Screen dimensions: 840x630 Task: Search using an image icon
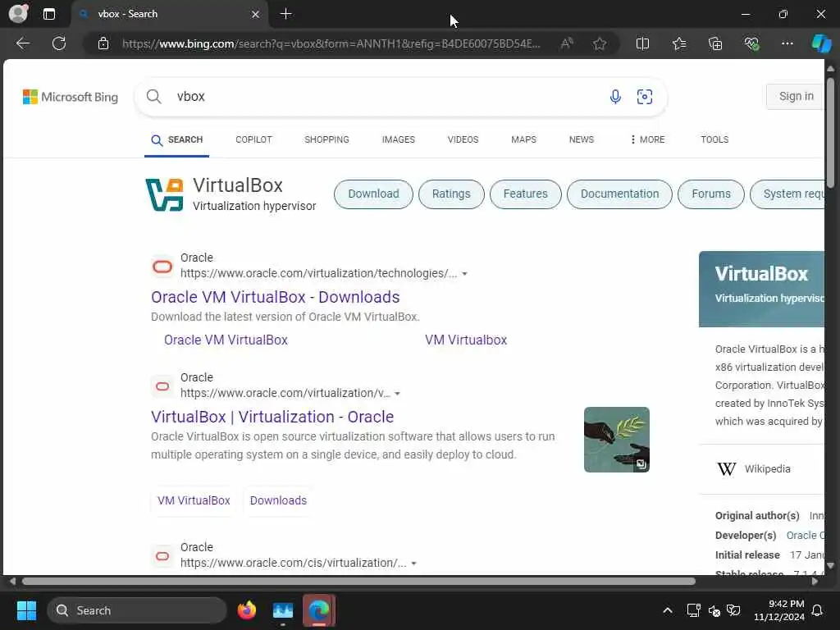[x=645, y=97]
